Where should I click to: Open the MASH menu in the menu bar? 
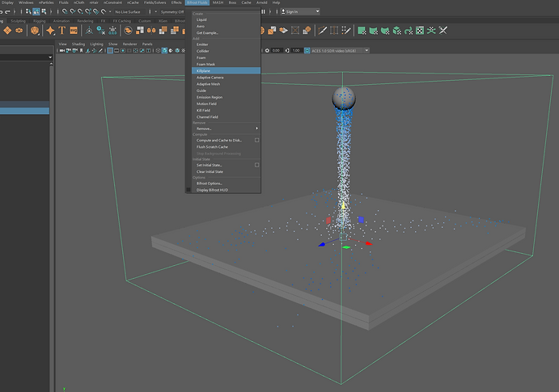(218, 2)
